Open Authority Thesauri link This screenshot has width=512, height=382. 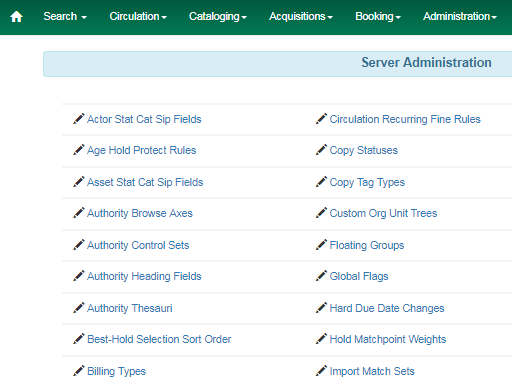130,308
